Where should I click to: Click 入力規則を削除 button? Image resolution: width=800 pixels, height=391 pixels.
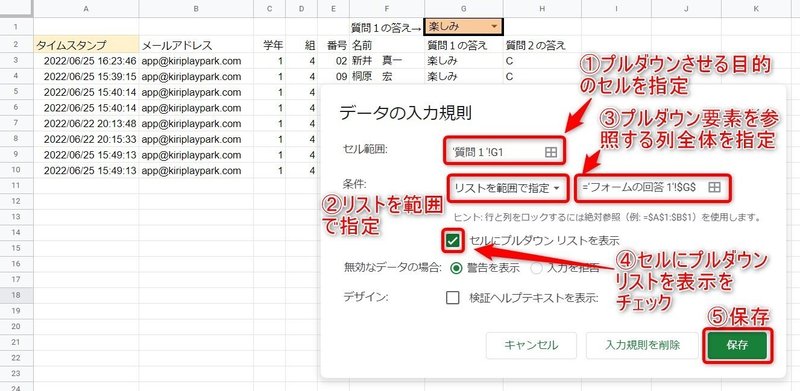click(x=642, y=346)
